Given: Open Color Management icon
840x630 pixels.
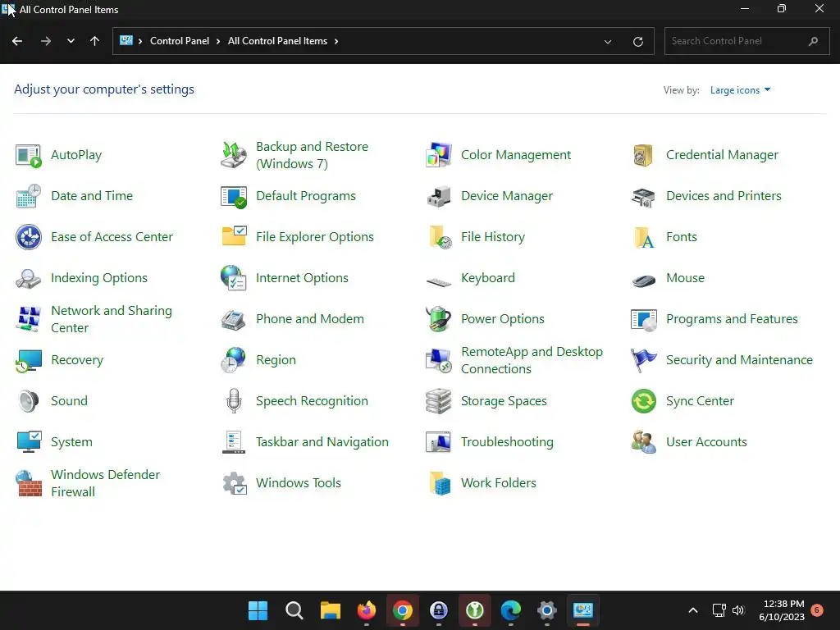Looking at the screenshot, I should pos(439,155).
